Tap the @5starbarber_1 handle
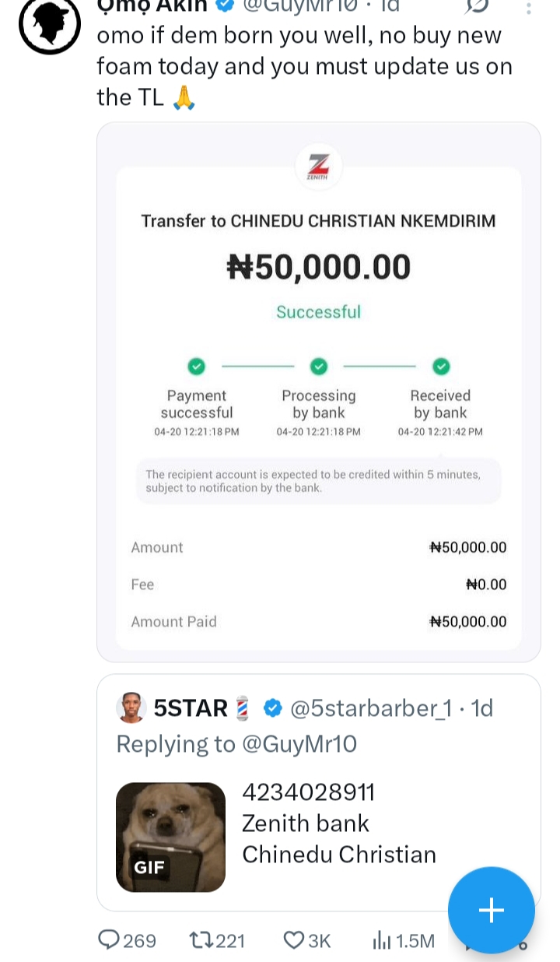 click(x=370, y=708)
